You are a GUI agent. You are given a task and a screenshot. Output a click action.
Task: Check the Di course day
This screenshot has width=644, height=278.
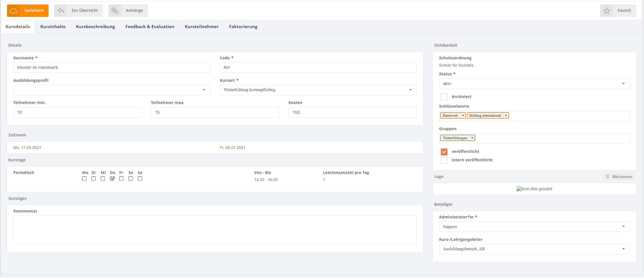coord(94,179)
